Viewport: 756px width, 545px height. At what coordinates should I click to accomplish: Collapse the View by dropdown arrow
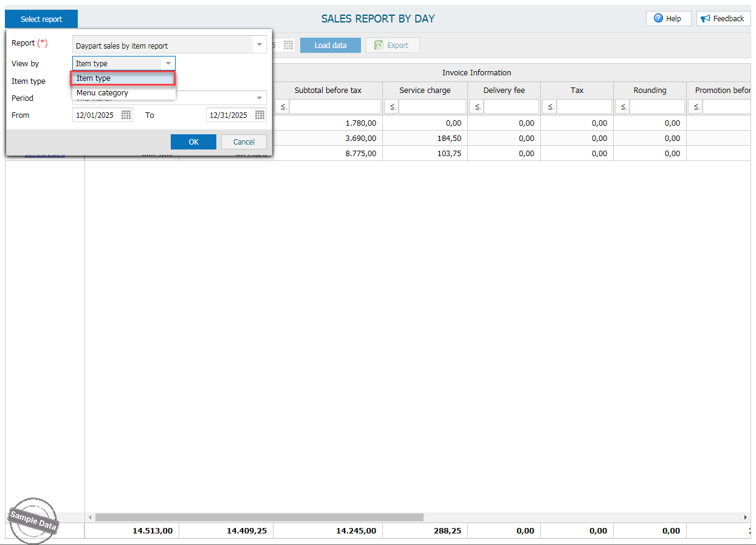coord(168,63)
